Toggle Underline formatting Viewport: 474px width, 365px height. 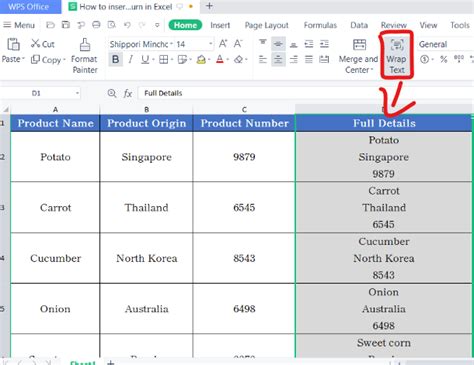(x=145, y=60)
